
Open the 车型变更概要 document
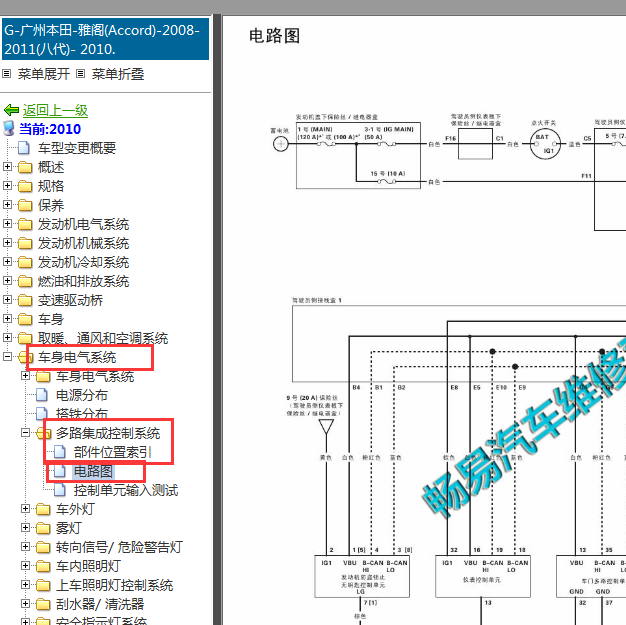tap(77, 148)
